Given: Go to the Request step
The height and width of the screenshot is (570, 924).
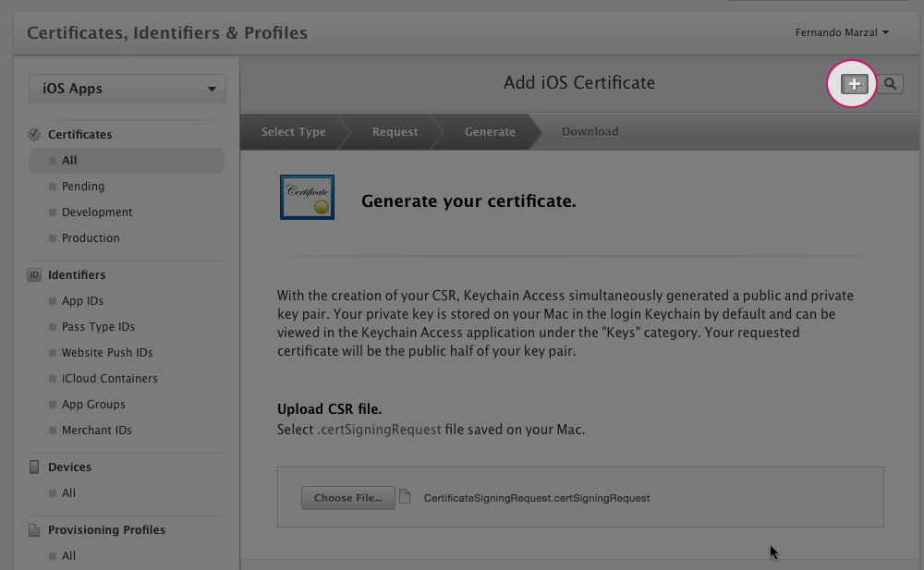Looking at the screenshot, I should pos(395,131).
